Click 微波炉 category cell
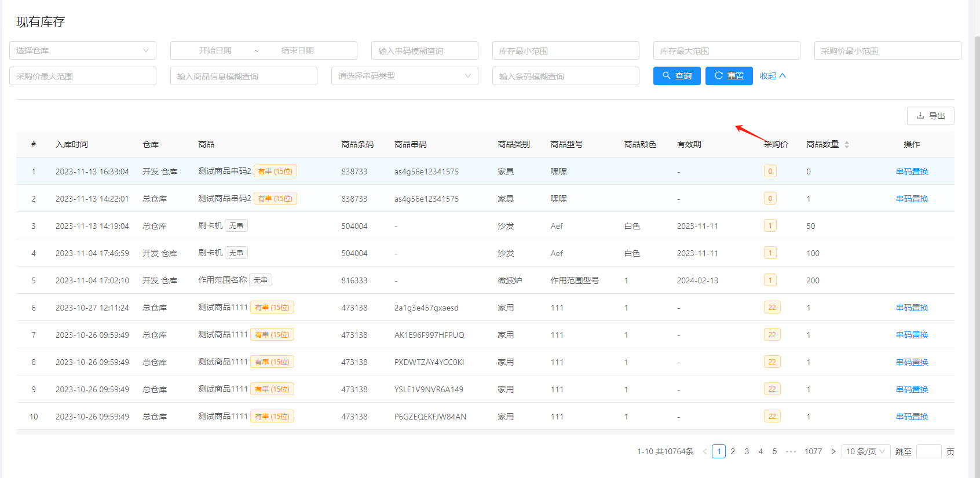 pyautogui.click(x=510, y=280)
